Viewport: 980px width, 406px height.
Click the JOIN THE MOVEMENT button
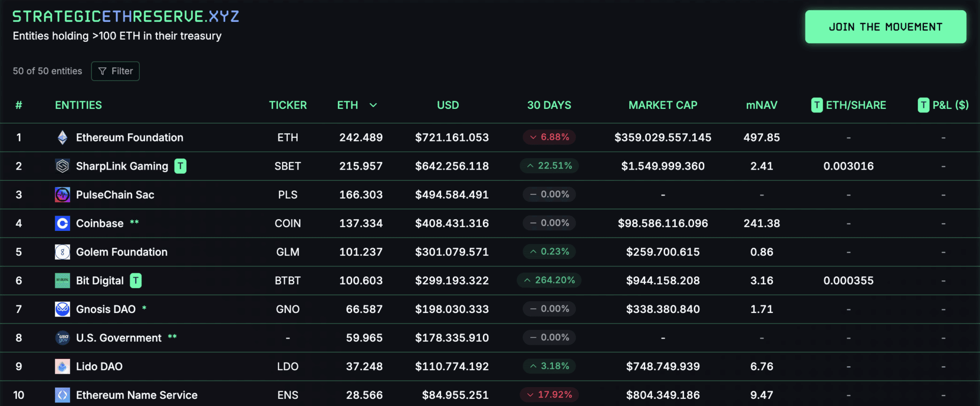886,27
